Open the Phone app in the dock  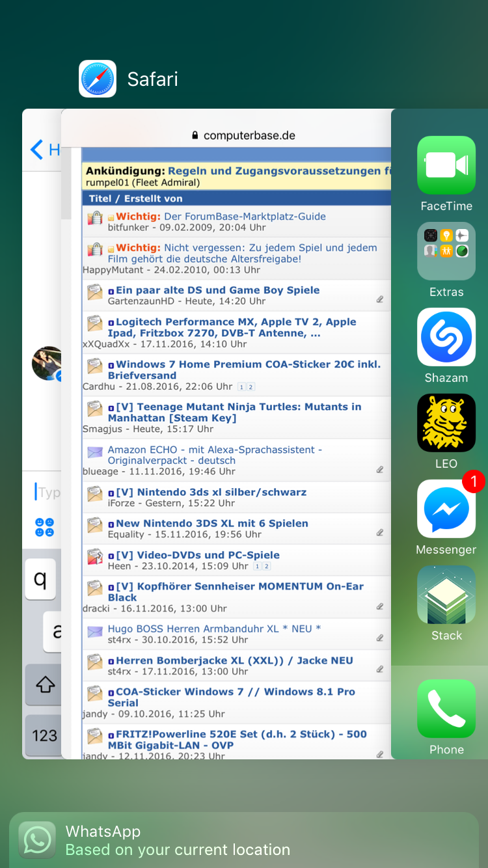pos(446,709)
